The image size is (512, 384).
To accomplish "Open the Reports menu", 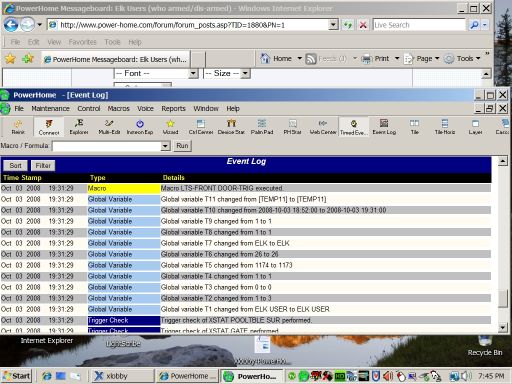I will tap(173, 109).
